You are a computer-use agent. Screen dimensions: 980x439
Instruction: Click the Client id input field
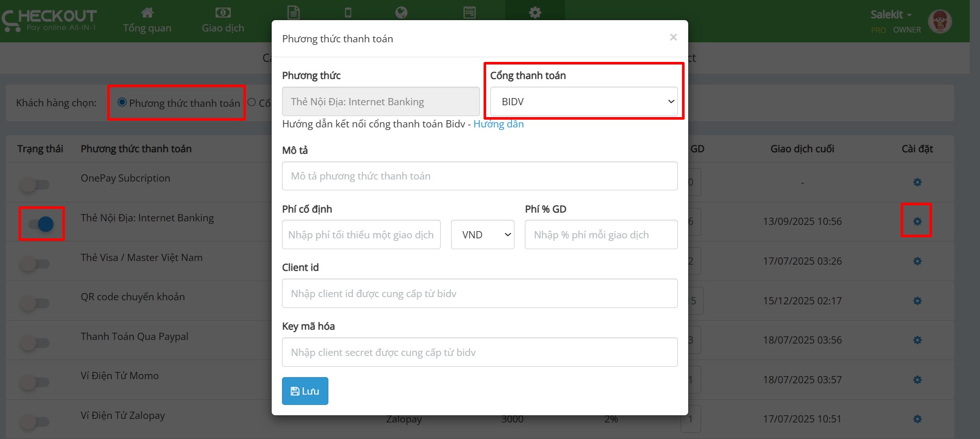479,294
